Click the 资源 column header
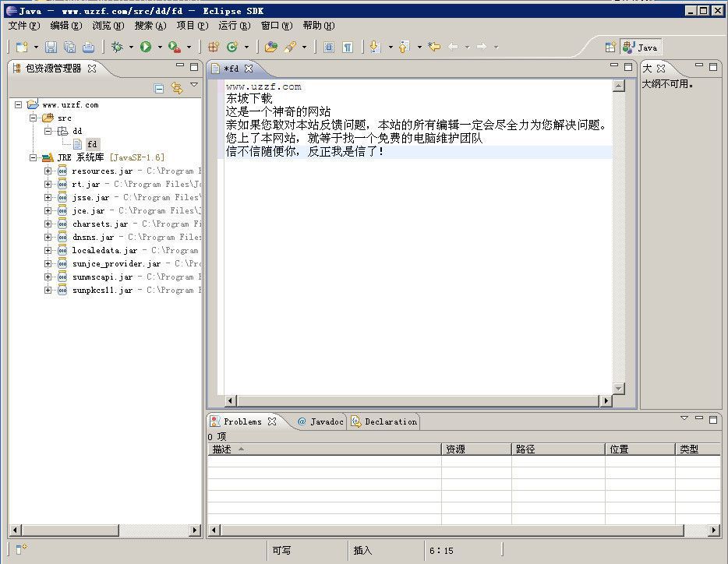 tap(476, 449)
